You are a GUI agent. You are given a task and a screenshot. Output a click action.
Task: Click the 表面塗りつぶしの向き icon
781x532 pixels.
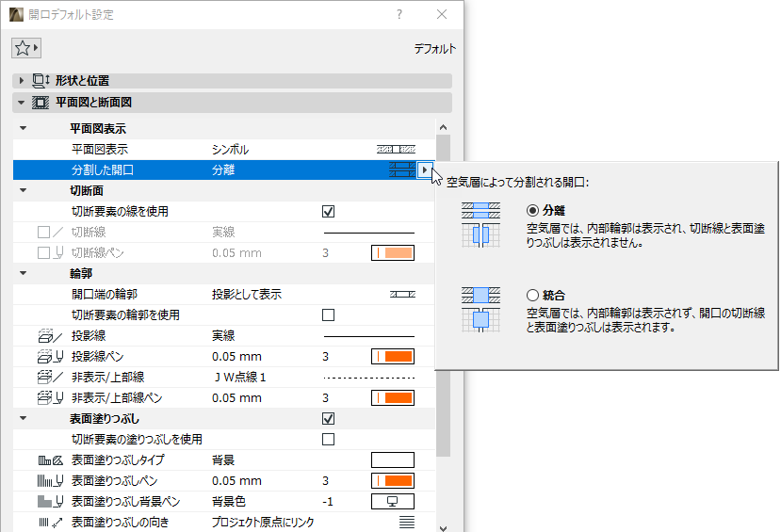coord(51,522)
